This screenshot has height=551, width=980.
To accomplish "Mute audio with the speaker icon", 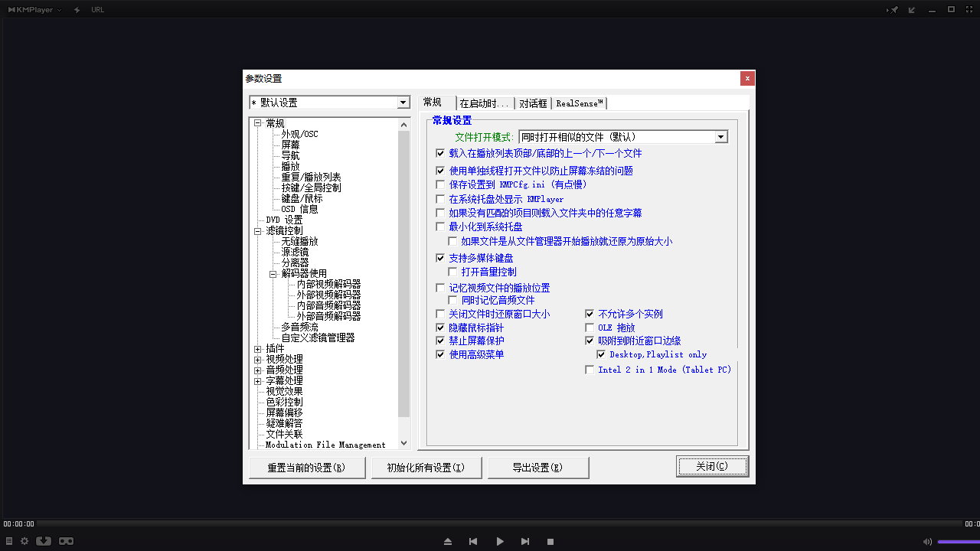I will click(x=926, y=541).
